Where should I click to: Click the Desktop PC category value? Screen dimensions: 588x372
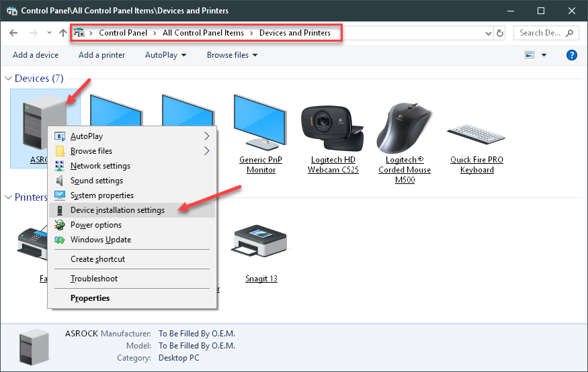click(x=179, y=358)
